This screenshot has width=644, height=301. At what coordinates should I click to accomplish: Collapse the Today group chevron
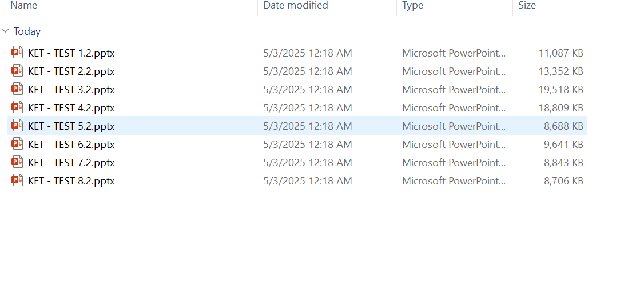pyautogui.click(x=6, y=31)
